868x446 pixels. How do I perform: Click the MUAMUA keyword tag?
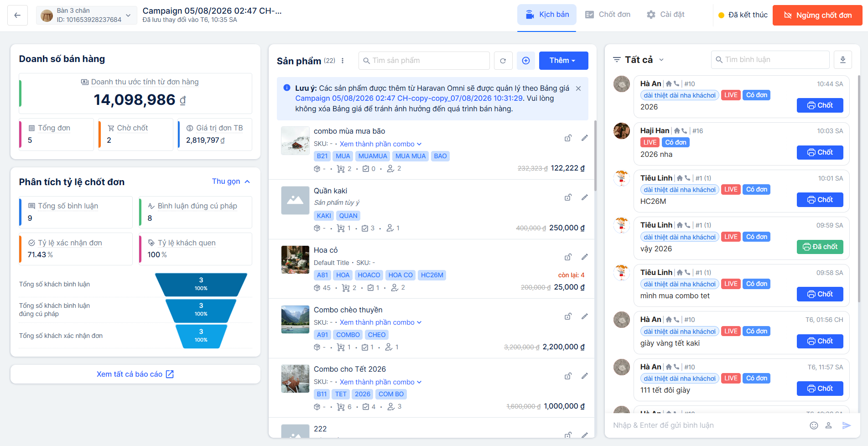[373, 156]
